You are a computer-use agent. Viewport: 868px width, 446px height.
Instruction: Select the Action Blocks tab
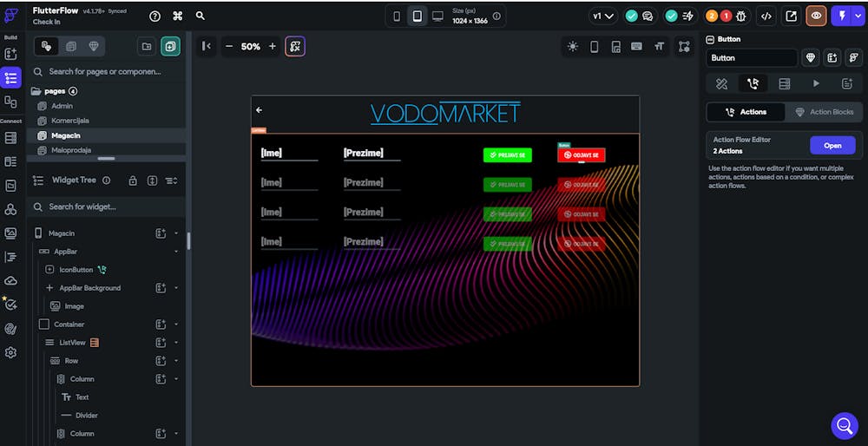(825, 112)
